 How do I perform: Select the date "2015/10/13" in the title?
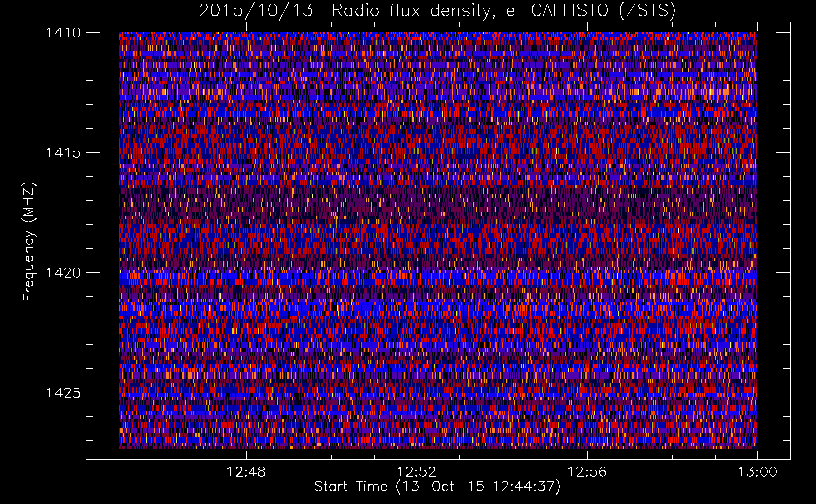pos(256,10)
